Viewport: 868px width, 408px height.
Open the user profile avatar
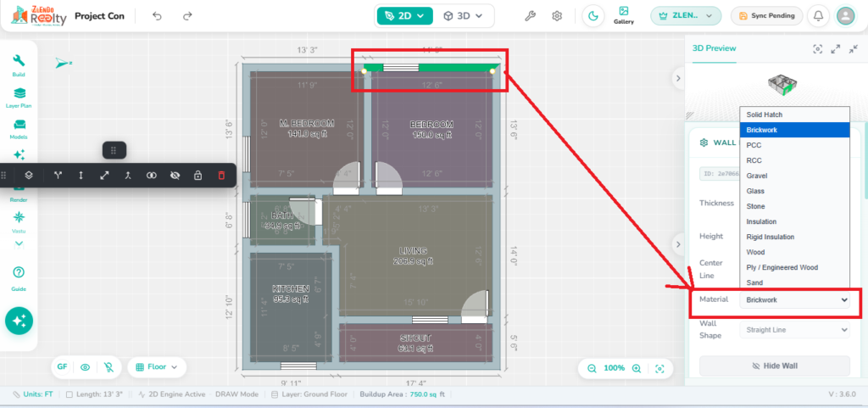(845, 16)
